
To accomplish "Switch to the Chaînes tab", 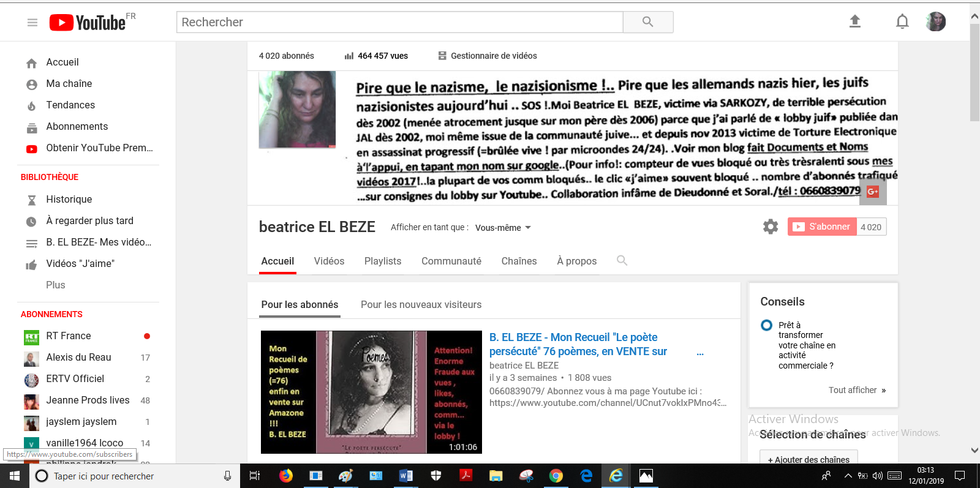I will pyautogui.click(x=519, y=261).
